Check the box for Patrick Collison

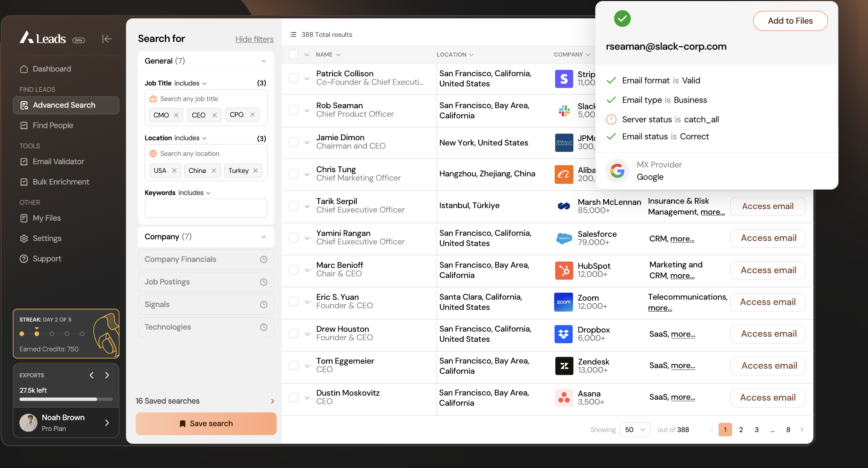[294, 78]
